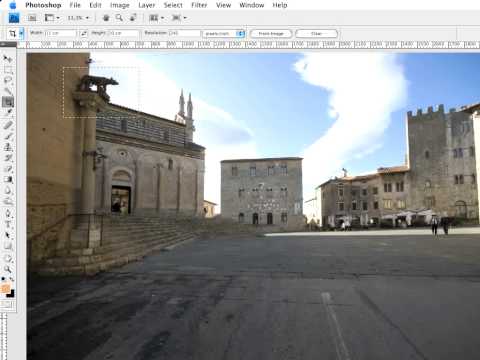Click the Ps application icon
This screenshot has height=360, width=480.
pos(14,18)
